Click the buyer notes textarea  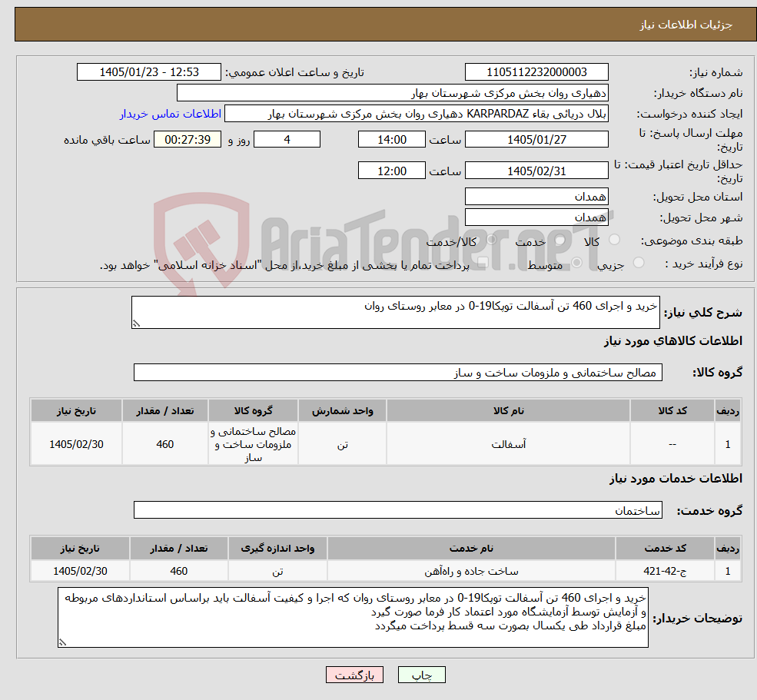353,617
